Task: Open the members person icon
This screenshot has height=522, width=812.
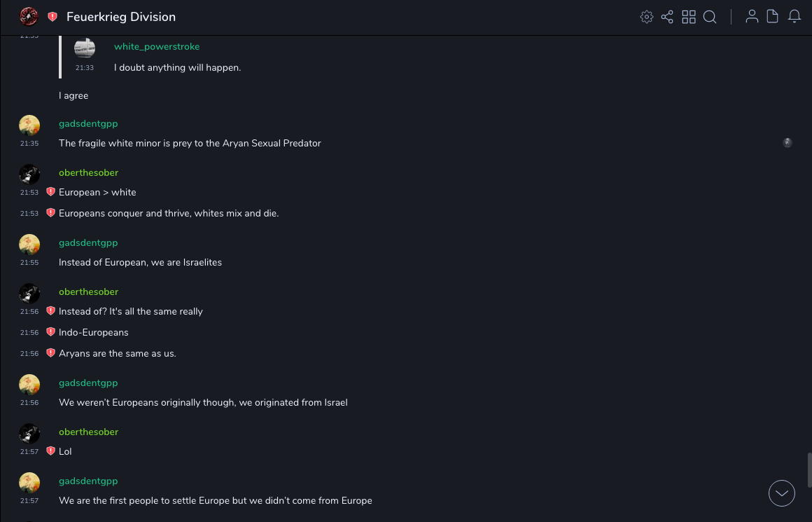Action: click(752, 17)
